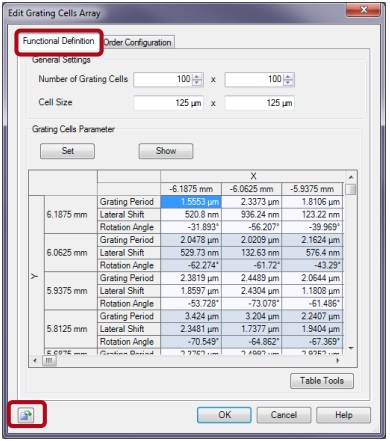The height and width of the screenshot is (441, 390).
Task: Open Table Tools
Action: point(322,381)
